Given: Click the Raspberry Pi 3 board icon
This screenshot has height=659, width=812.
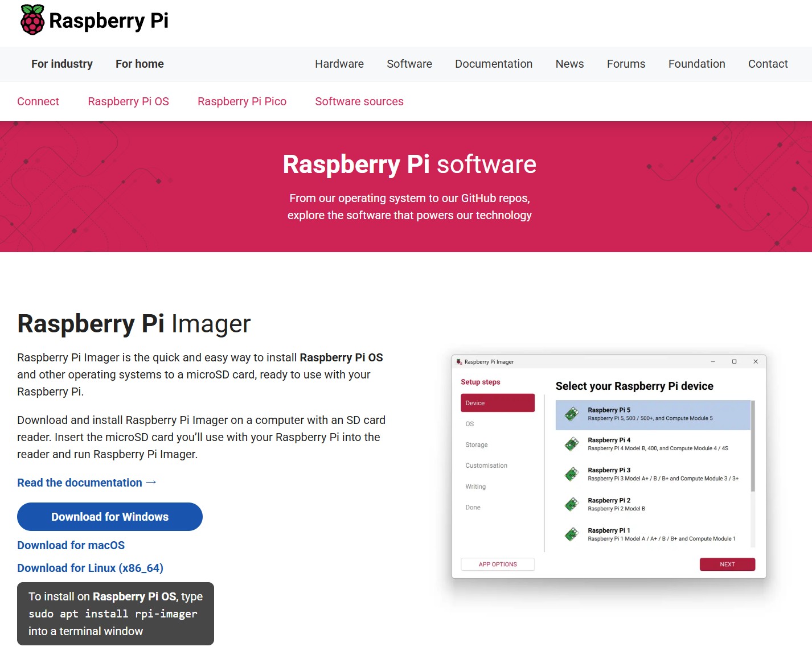Looking at the screenshot, I should (572, 475).
